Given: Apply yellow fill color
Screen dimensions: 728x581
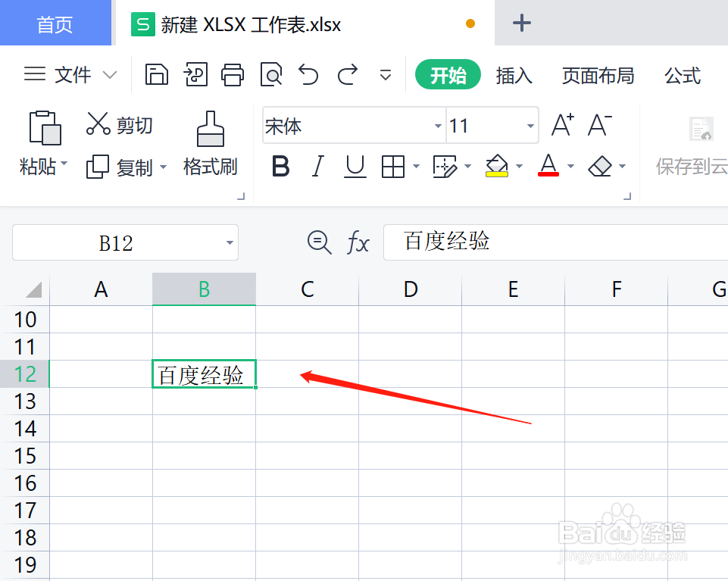Looking at the screenshot, I should tap(497, 166).
